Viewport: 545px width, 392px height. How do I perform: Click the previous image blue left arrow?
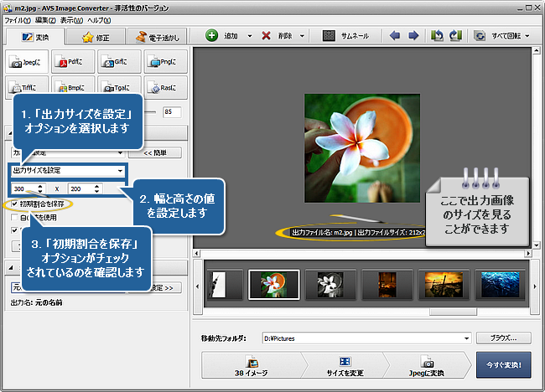pyautogui.click(x=395, y=37)
